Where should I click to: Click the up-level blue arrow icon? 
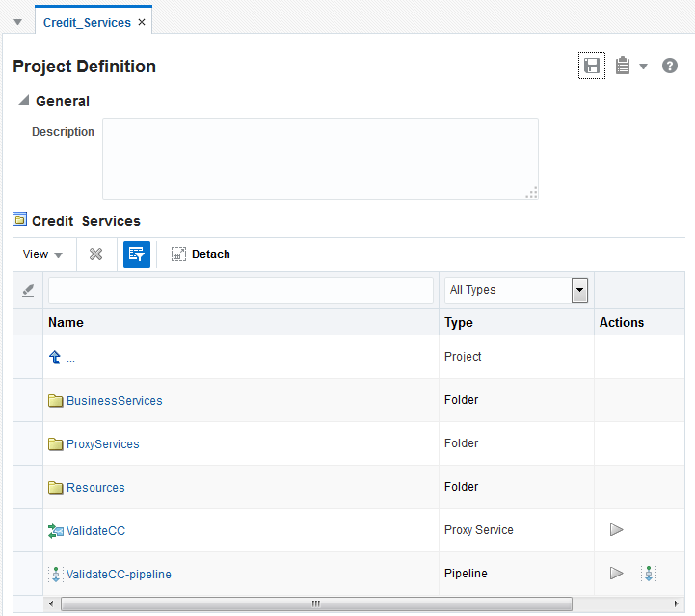55,357
